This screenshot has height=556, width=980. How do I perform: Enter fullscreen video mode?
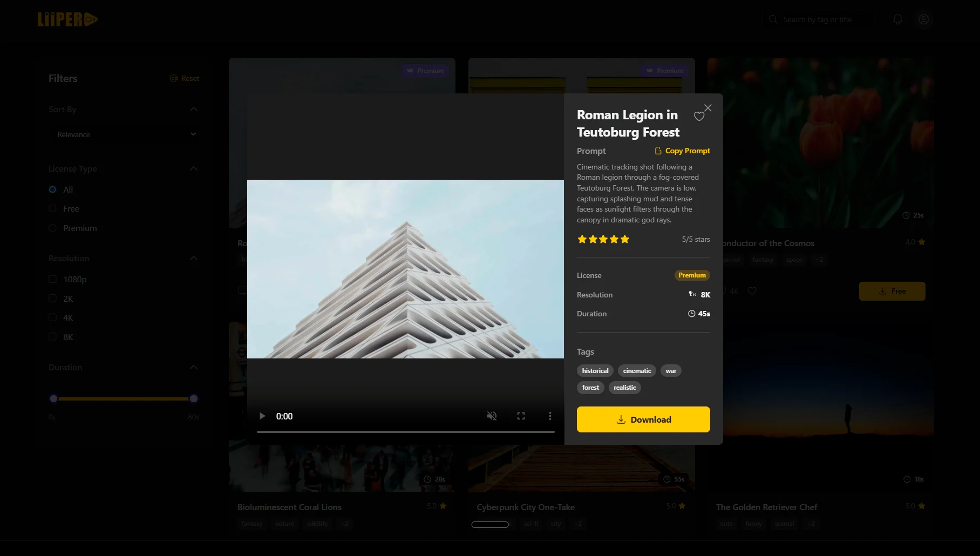521,416
